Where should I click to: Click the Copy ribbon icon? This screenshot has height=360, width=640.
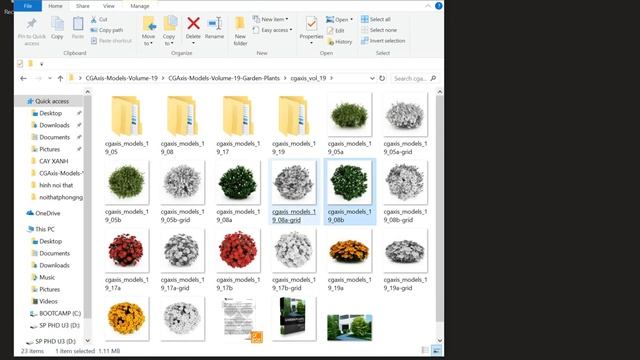coord(57,24)
